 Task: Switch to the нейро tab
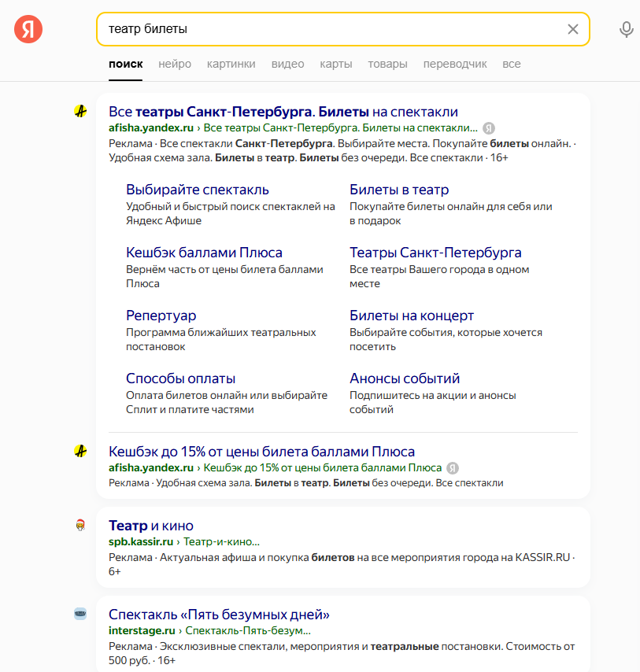(x=175, y=65)
